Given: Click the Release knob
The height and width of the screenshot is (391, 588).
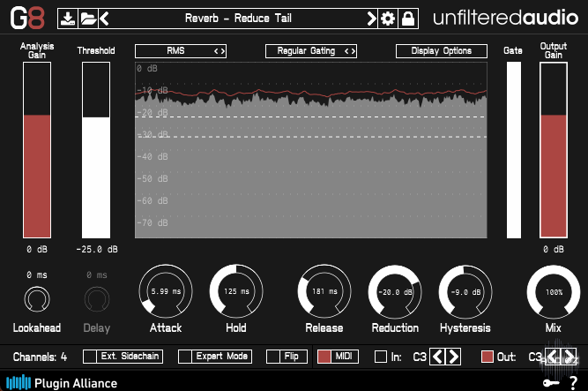Looking at the screenshot, I should (324, 291).
